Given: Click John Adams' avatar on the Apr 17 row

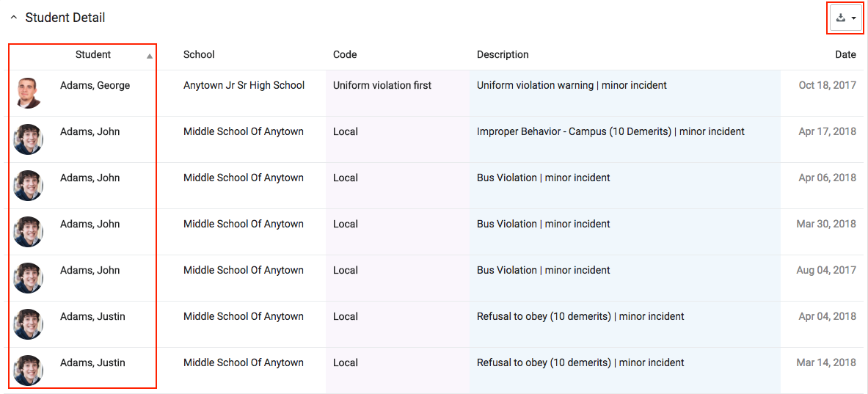Looking at the screenshot, I should click(x=28, y=139).
